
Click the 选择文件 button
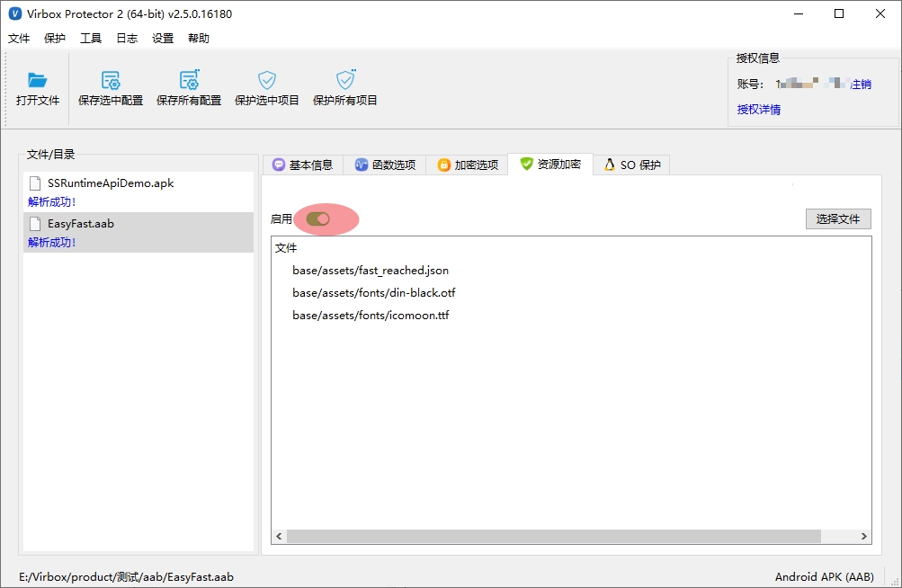click(x=837, y=218)
